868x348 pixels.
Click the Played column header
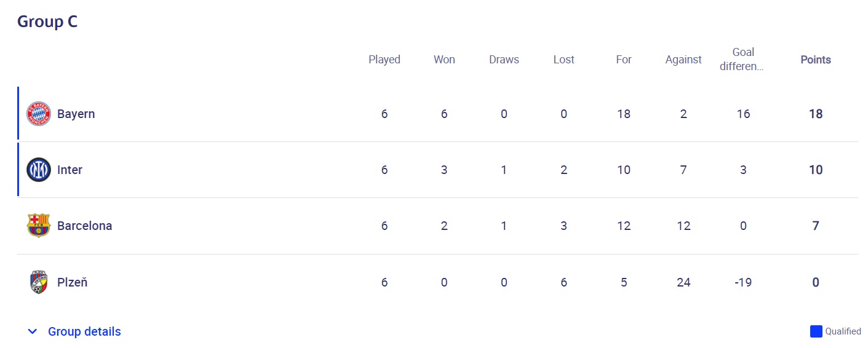tap(384, 60)
